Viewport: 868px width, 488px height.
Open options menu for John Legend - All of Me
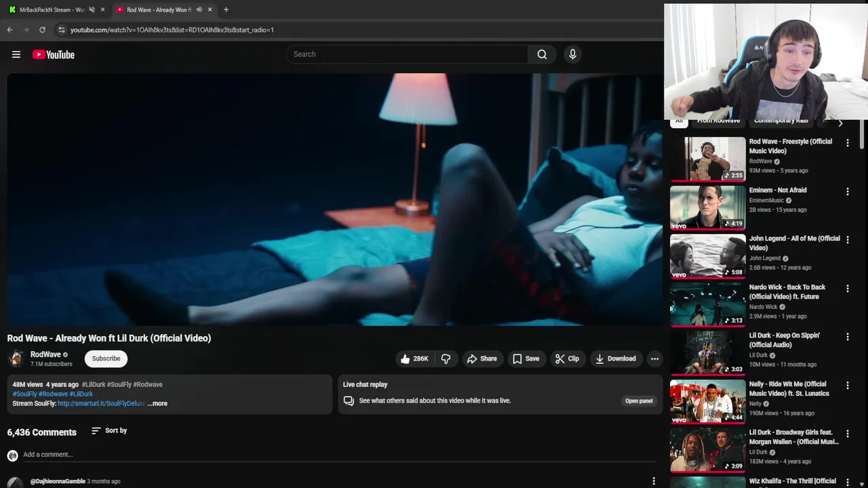coord(847,239)
